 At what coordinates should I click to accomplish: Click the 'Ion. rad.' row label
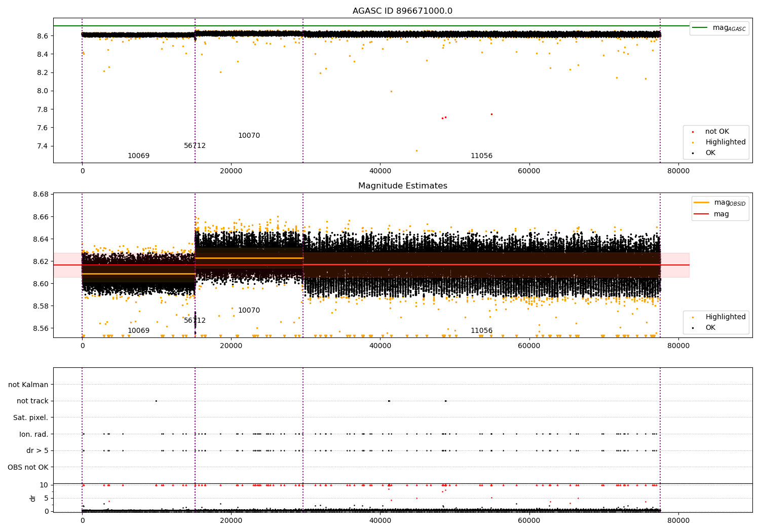click(x=34, y=435)
